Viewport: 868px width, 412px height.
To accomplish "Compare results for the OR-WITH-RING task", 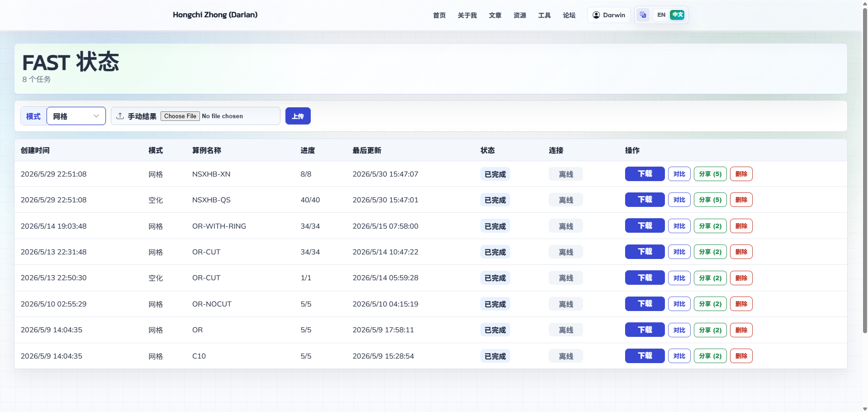I will [x=679, y=226].
